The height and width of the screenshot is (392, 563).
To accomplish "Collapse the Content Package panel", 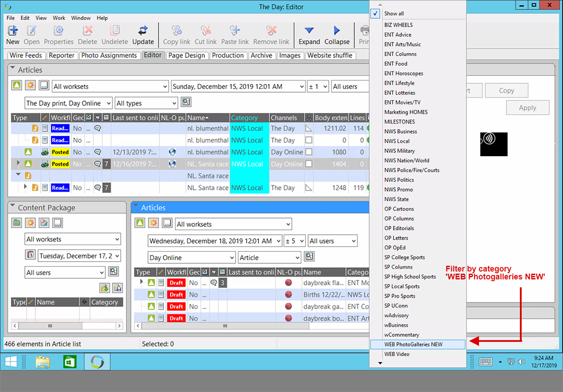I will [13, 206].
